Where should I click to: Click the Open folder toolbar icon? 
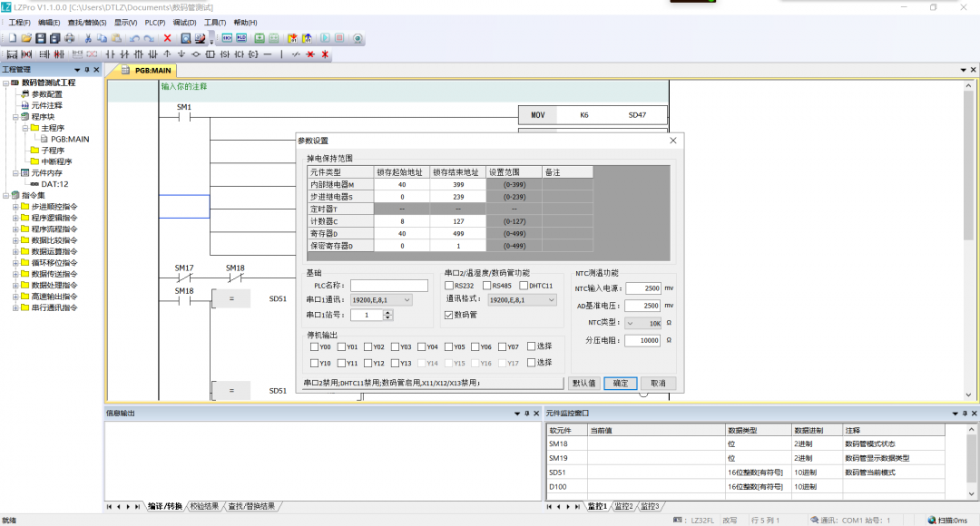26,38
